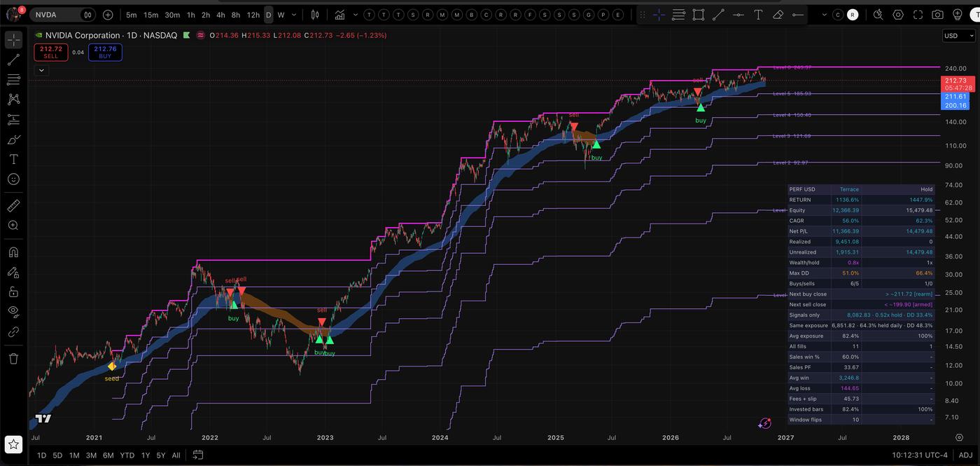
Task: Collapse the indicator legend chevron
Action: click(x=41, y=70)
